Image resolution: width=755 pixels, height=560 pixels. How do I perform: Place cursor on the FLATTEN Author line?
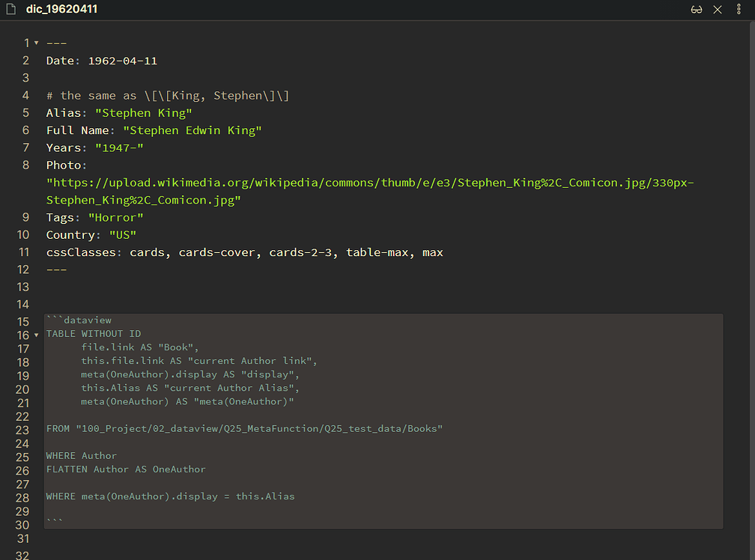pyautogui.click(x=125, y=469)
